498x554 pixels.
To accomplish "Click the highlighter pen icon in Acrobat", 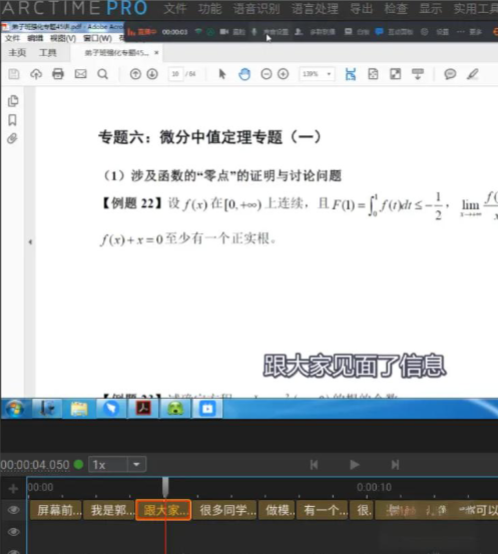I will click(x=473, y=74).
